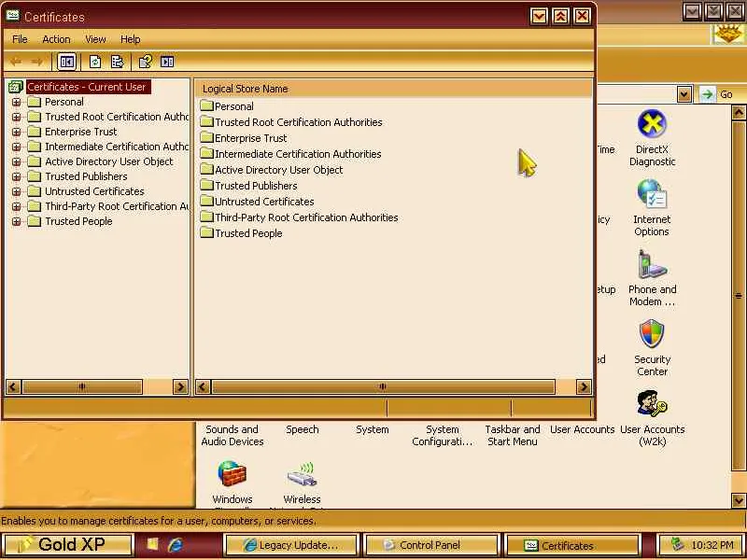Viewport: 747px width, 560px height.
Task: Click Trusted People folder in right pane
Action: [206, 232]
